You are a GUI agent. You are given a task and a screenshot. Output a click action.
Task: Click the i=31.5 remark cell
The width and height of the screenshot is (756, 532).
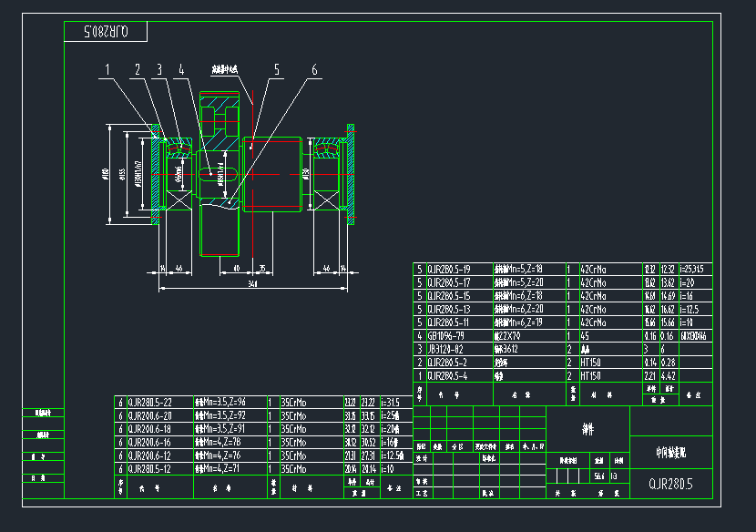396,403
